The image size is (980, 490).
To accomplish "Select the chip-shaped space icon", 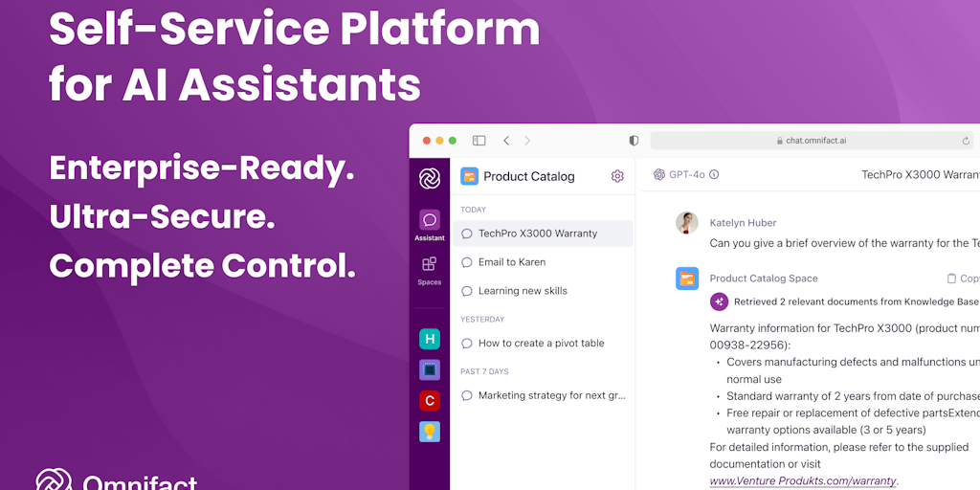I will tap(430, 370).
